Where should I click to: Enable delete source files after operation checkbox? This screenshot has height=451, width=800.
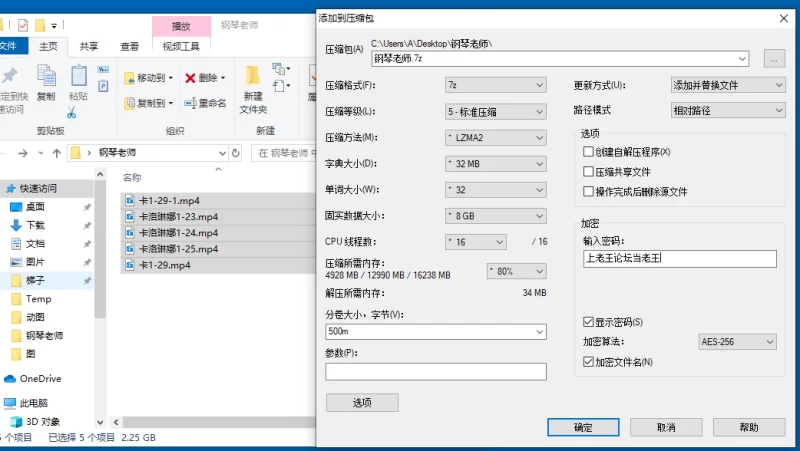click(x=588, y=191)
